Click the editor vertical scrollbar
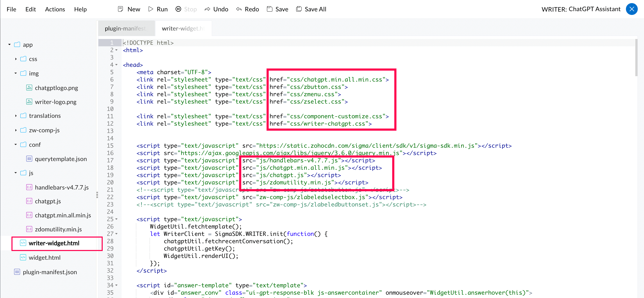Image resolution: width=644 pixels, height=298 pixels. [x=636, y=57]
